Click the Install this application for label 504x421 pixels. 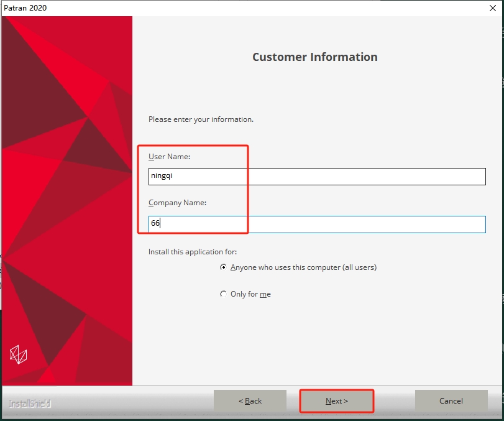point(193,252)
